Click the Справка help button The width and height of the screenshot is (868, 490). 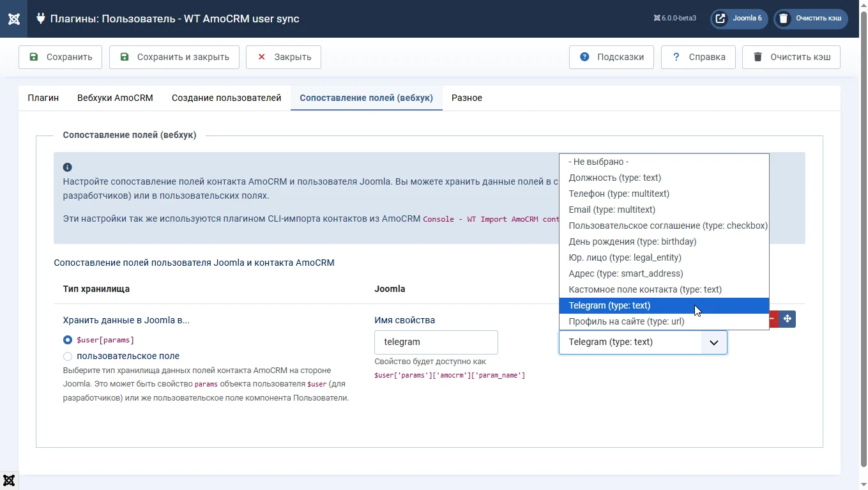click(698, 57)
